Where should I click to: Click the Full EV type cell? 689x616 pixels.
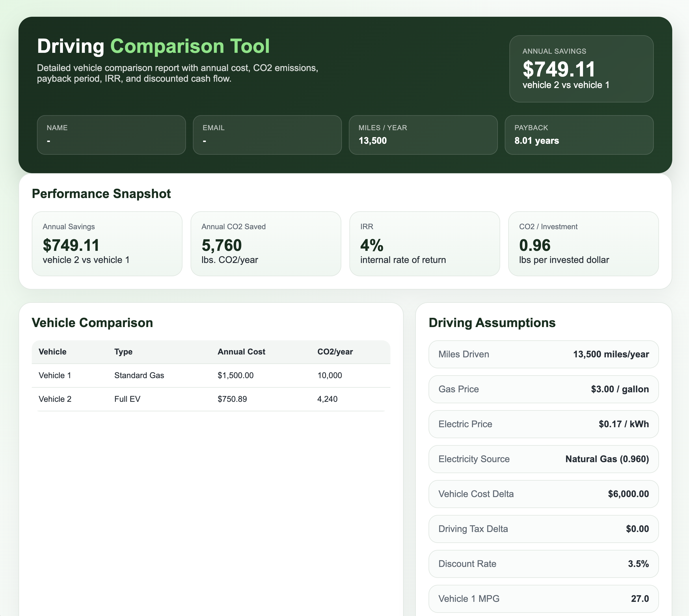(x=127, y=399)
